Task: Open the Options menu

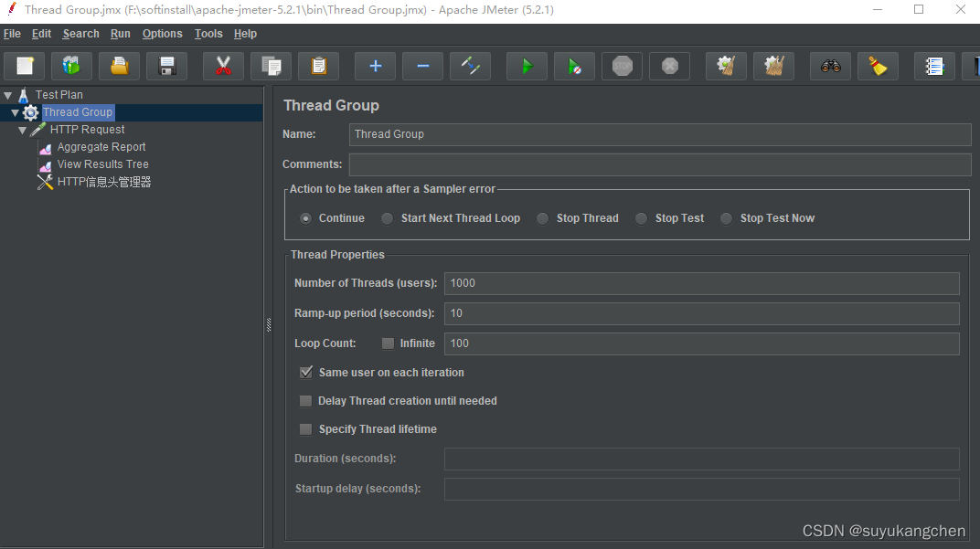Action: tap(163, 34)
